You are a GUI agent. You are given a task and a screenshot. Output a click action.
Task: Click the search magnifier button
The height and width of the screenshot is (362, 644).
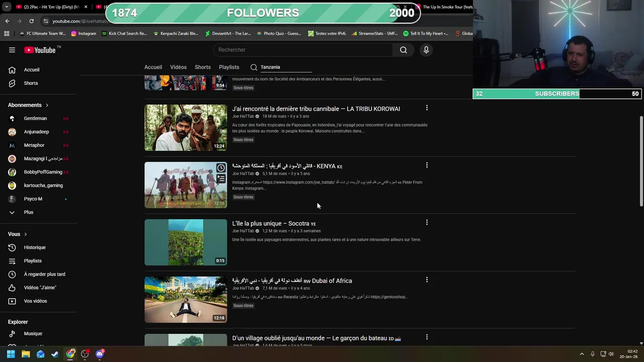[x=404, y=50]
